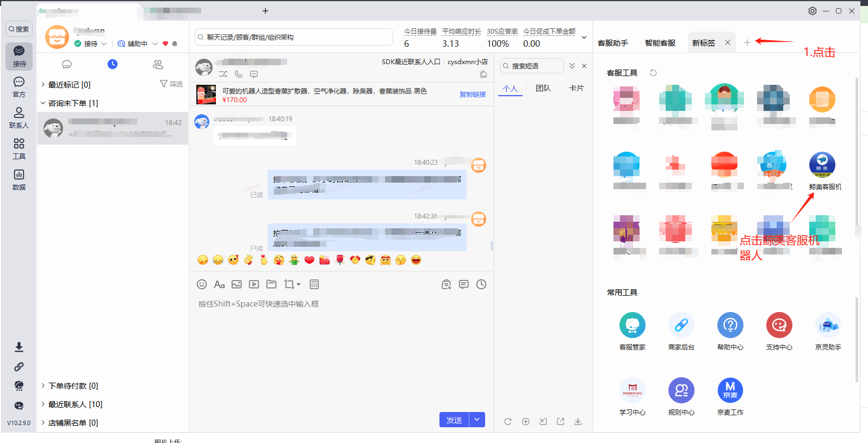The width and height of the screenshot is (868, 443).
Task: Click the 搜索短语 search field
Action: (531, 66)
